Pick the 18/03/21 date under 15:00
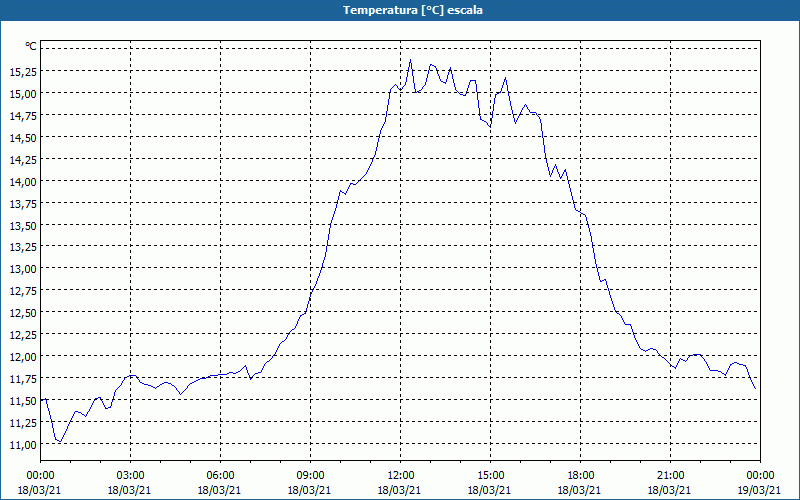The image size is (800, 500). (x=490, y=490)
